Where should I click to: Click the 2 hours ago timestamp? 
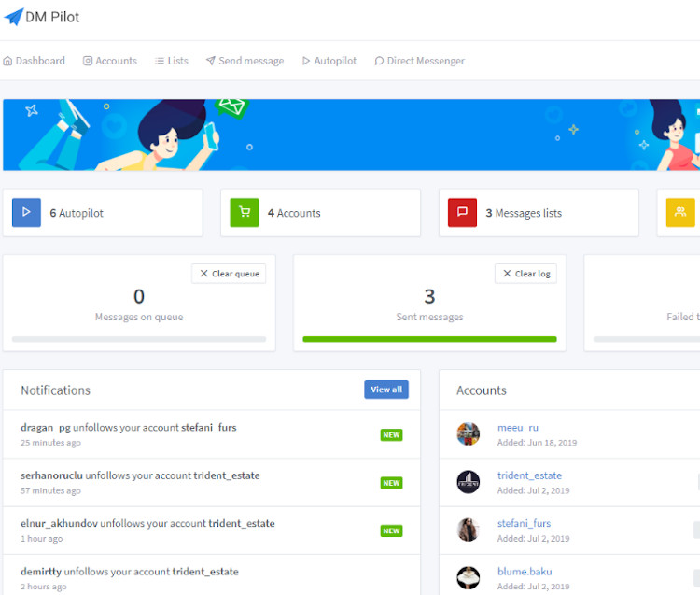[x=43, y=587]
